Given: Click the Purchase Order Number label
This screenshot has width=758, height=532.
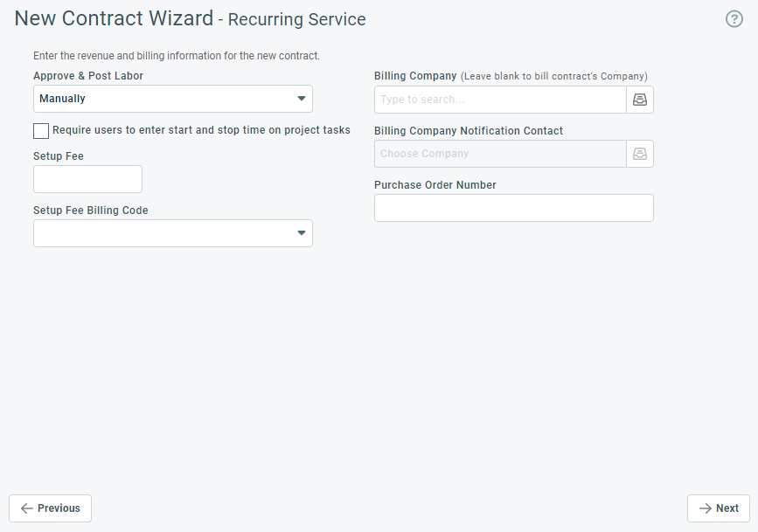Looking at the screenshot, I should (435, 185).
